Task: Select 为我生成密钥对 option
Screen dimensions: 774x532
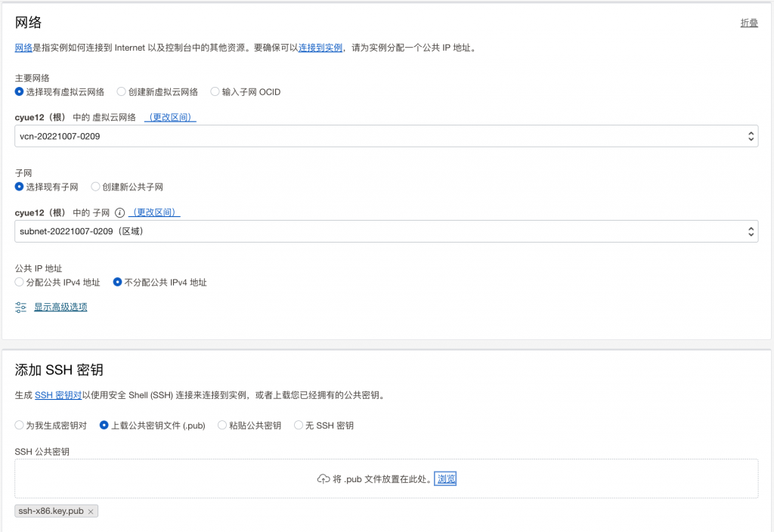Action: point(20,425)
